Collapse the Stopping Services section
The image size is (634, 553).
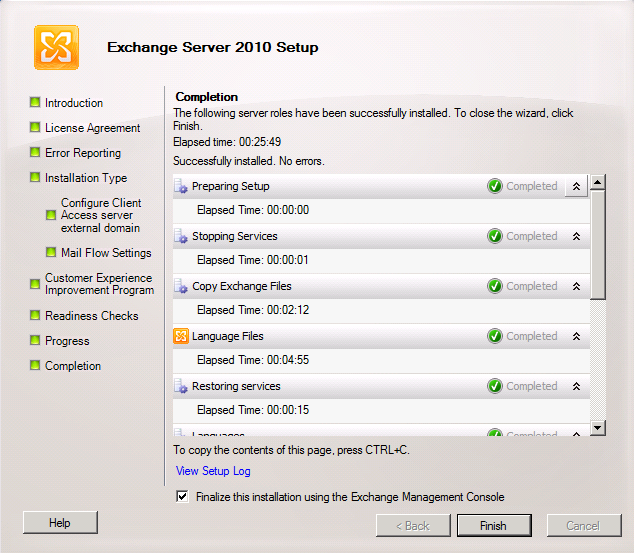576,236
